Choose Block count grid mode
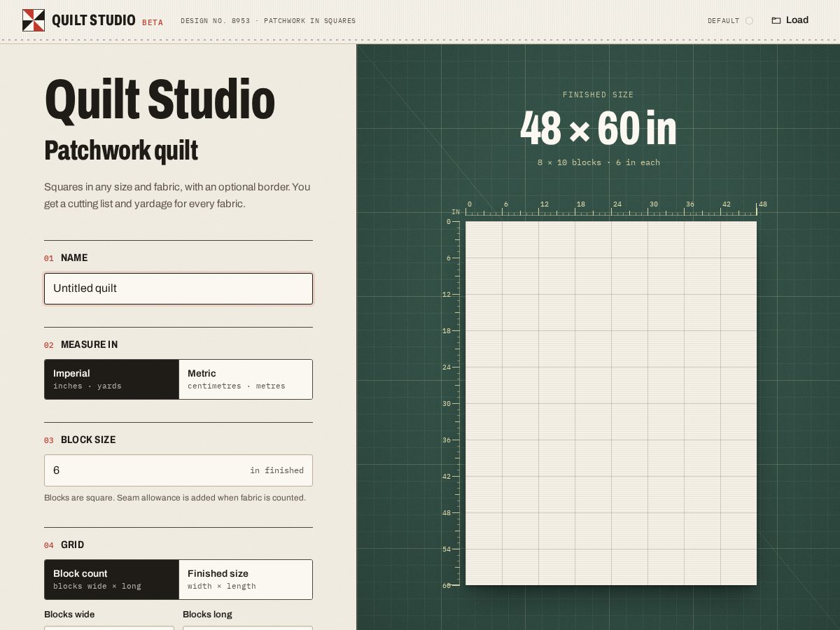This screenshot has height=630, width=840. pos(111,580)
